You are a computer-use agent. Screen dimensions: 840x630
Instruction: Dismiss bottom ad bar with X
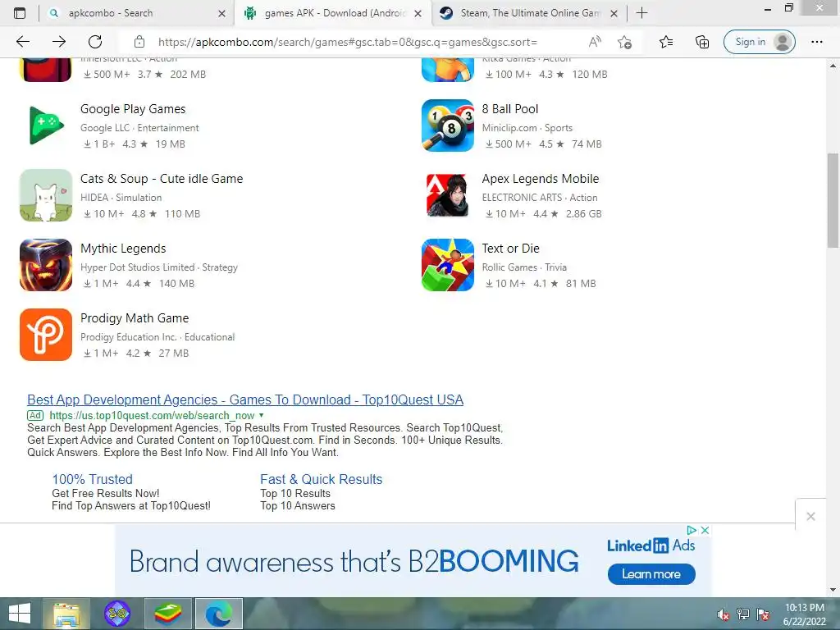[x=810, y=517]
